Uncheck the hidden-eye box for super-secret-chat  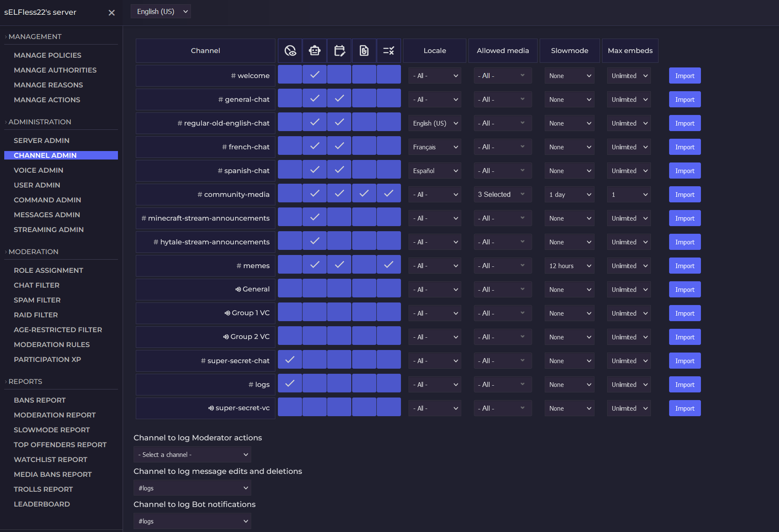pyautogui.click(x=290, y=360)
